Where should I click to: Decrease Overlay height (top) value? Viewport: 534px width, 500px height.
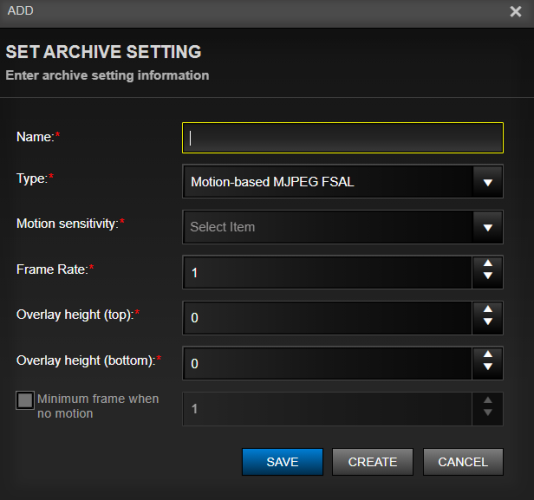pyautogui.click(x=488, y=321)
